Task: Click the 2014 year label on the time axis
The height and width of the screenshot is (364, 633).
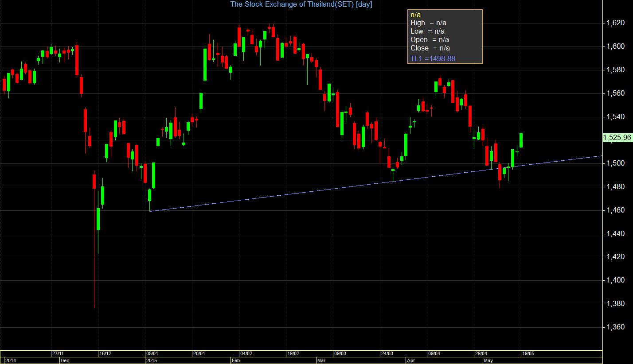Action: coord(10,360)
